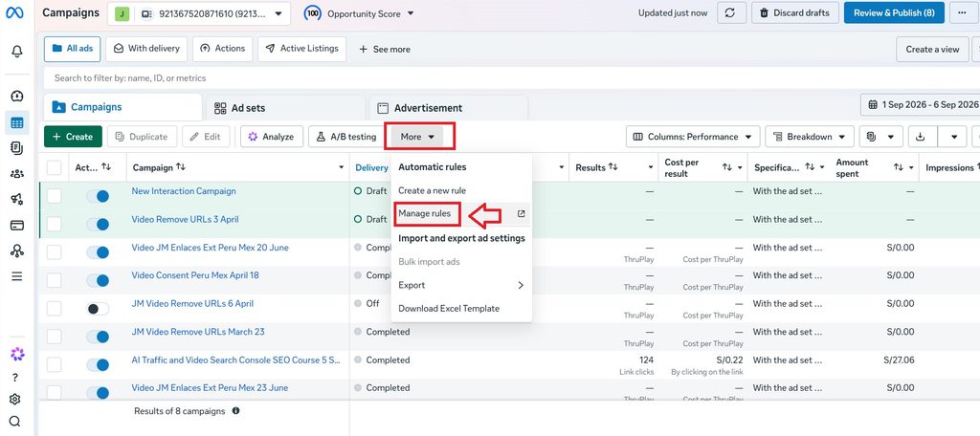Tick checkbox for New Interaction Campaign
Viewport: 980px width, 436px height.
point(55,195)
